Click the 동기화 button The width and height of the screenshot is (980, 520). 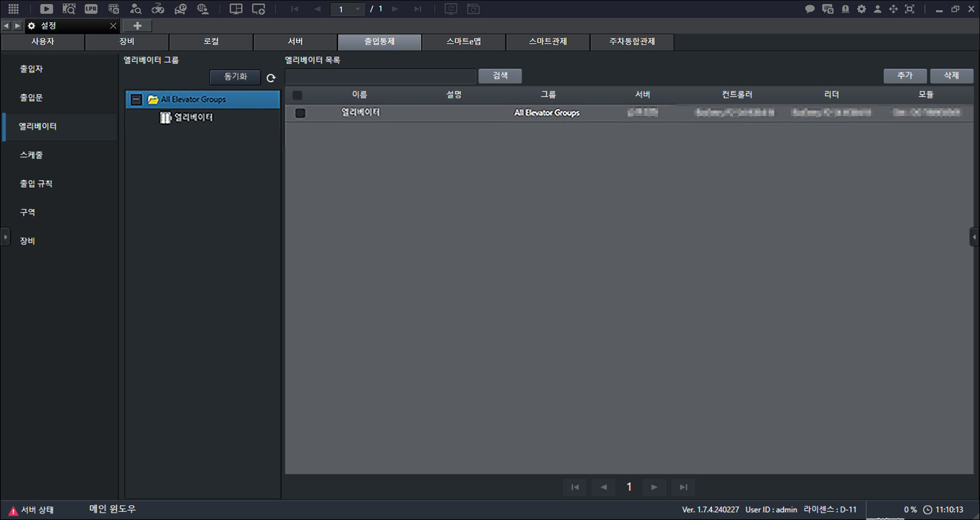235,77
